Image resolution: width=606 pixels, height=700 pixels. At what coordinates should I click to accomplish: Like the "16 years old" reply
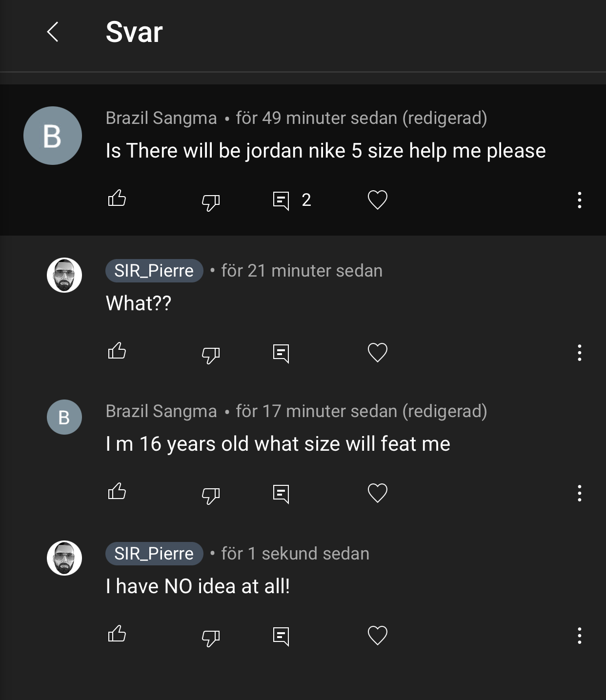[117, 491]
